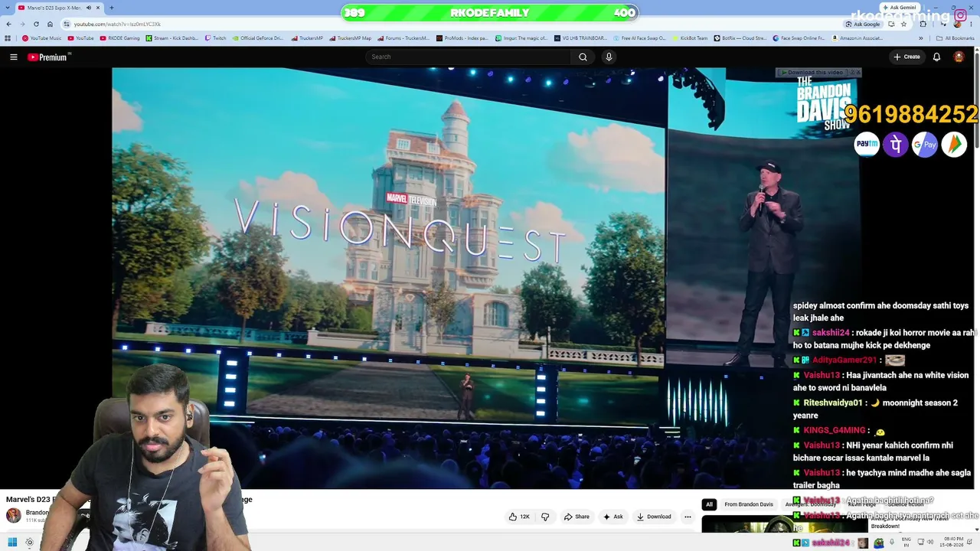Open the ProMods bookmark
This screenshot has height=551, width=980.
point(462,37)
